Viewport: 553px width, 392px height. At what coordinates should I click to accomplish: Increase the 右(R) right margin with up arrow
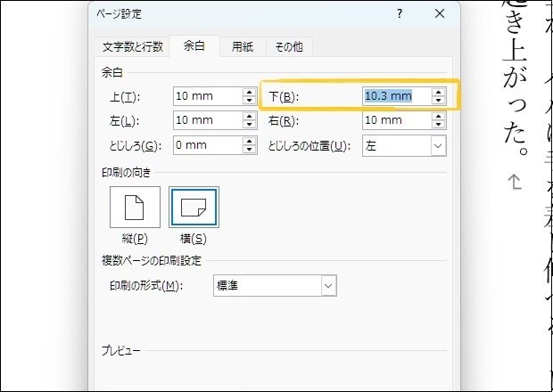coord(438,116)
